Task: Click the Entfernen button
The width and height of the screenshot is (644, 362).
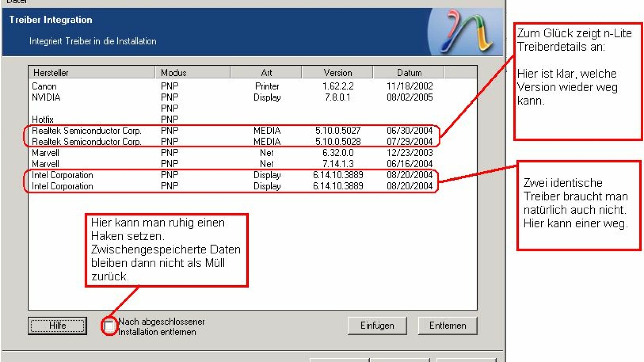Action: (447, 326)
